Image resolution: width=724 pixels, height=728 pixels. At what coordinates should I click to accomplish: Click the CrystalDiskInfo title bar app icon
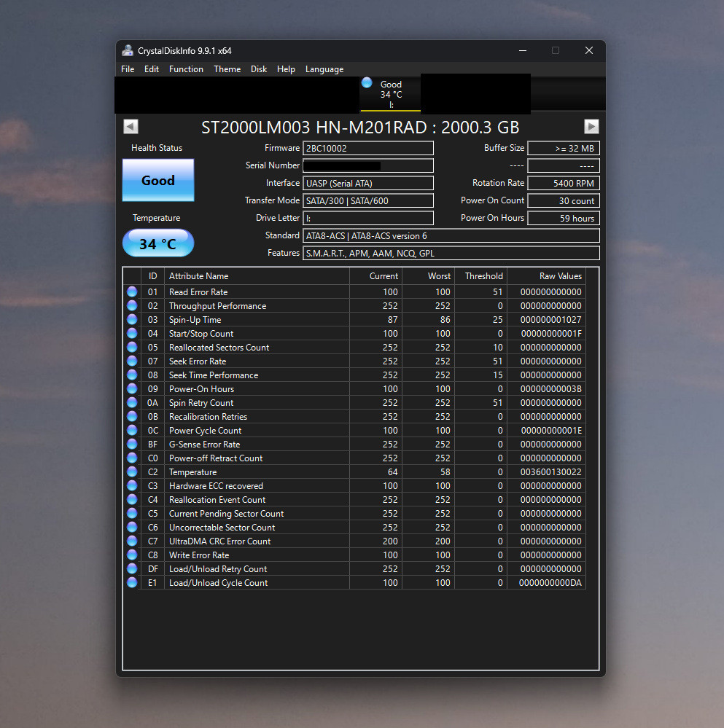(x=128, y=50)
